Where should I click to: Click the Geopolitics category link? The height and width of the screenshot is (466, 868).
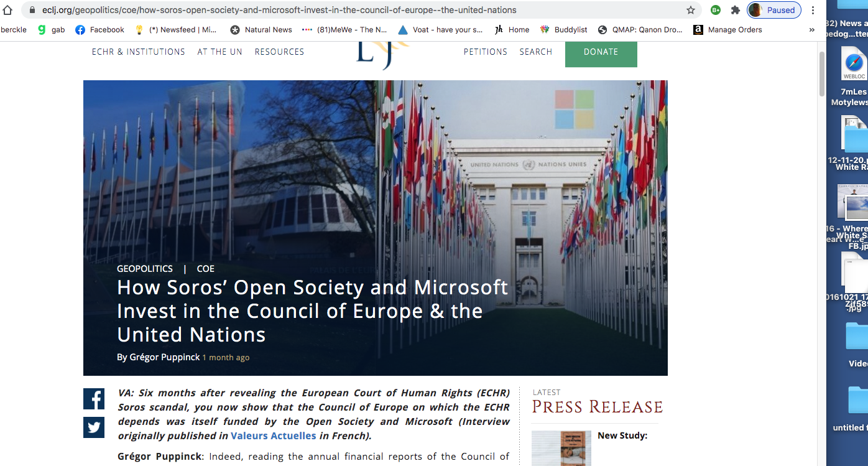tap(145, 269)
